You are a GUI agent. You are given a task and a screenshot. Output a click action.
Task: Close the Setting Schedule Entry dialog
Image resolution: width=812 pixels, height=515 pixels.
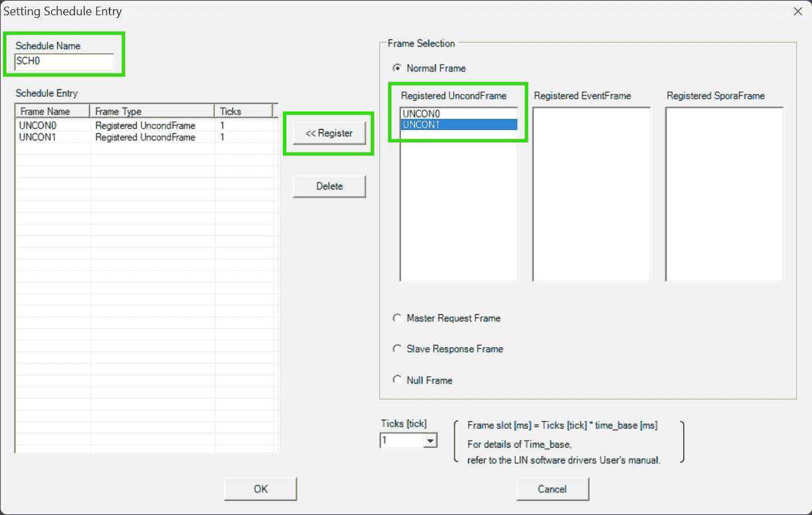[797, 11]
